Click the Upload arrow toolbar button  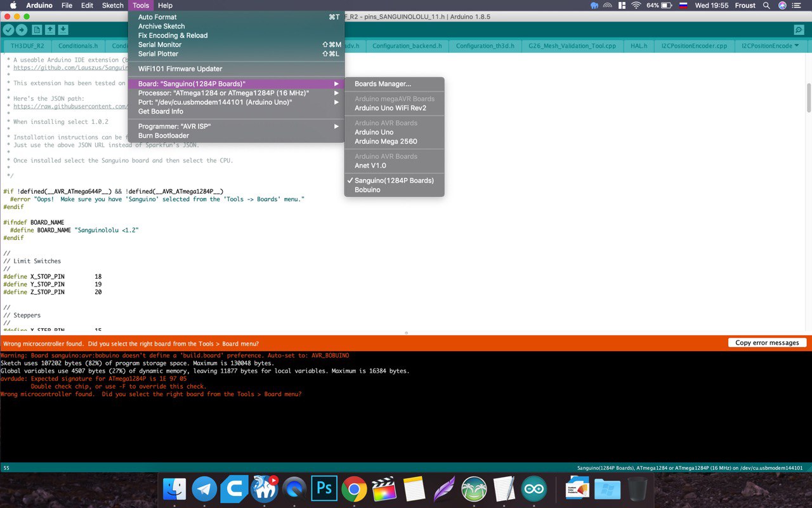(22, 30)
